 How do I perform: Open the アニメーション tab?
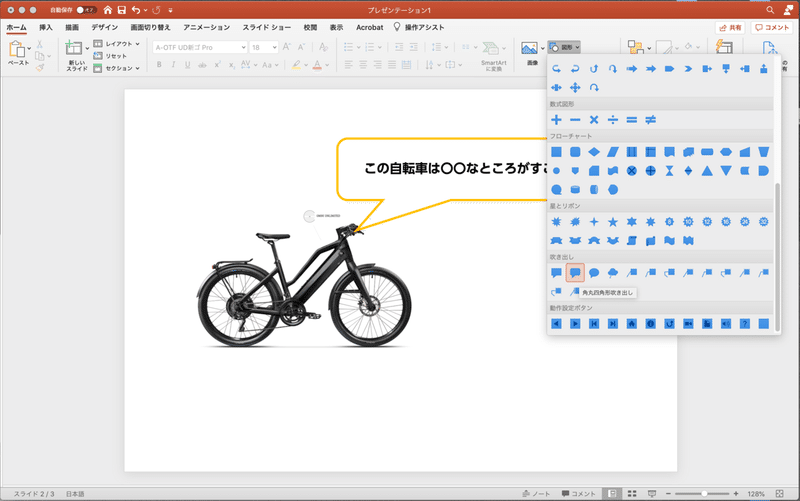coord(207,28)
